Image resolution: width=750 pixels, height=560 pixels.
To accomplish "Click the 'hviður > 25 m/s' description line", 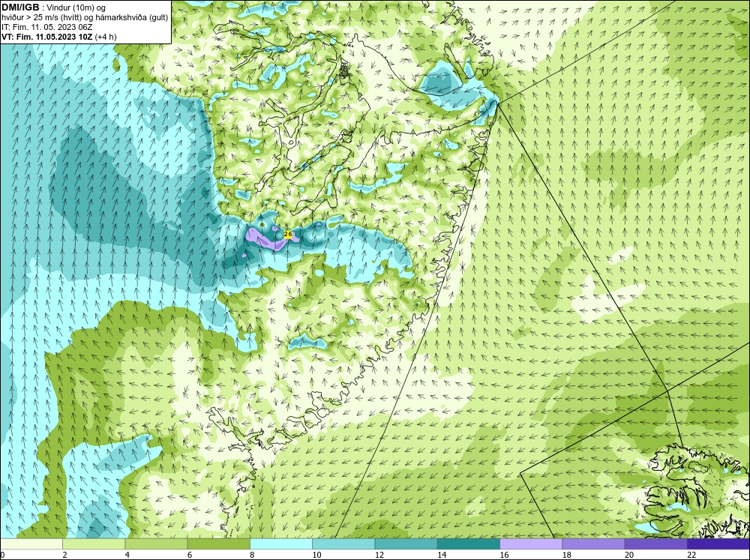I will tap(85, 18).
